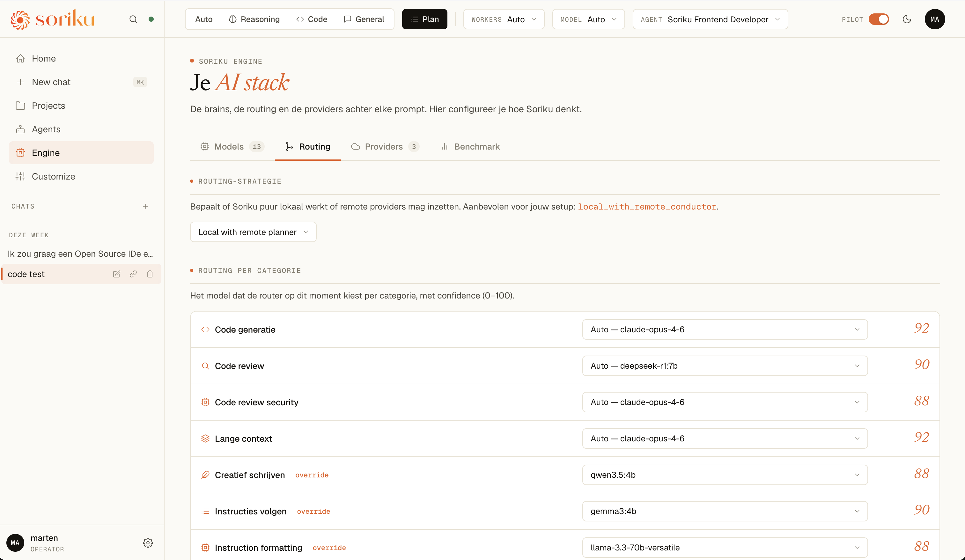Switch to General mode

tap(364, 19)
